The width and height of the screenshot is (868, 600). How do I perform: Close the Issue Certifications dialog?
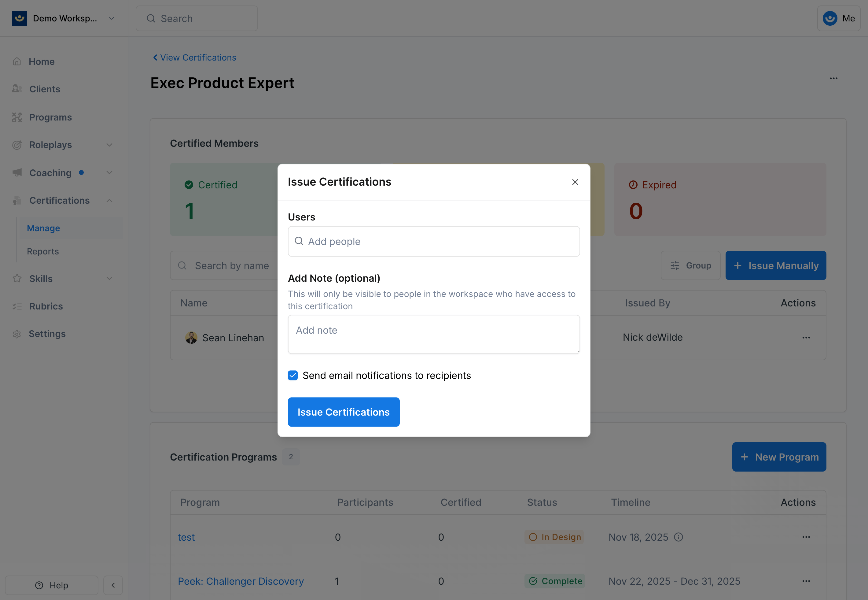click(x=575, y=182)
